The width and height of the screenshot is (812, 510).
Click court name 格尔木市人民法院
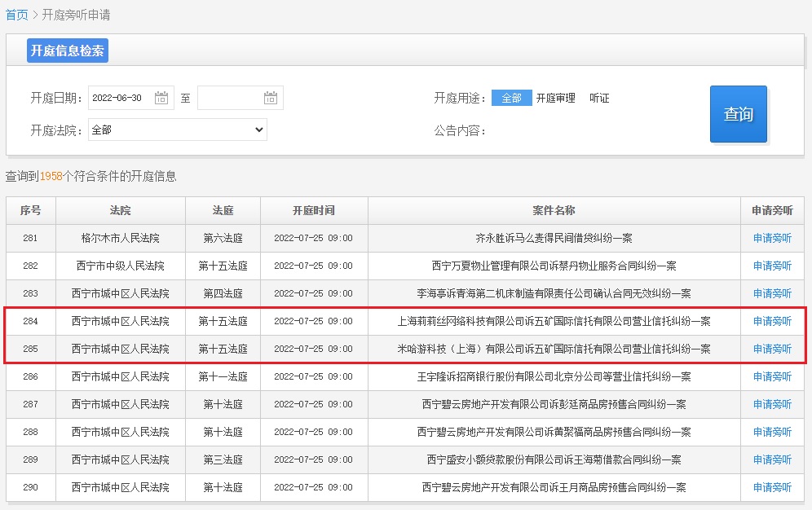coord(120,238)
